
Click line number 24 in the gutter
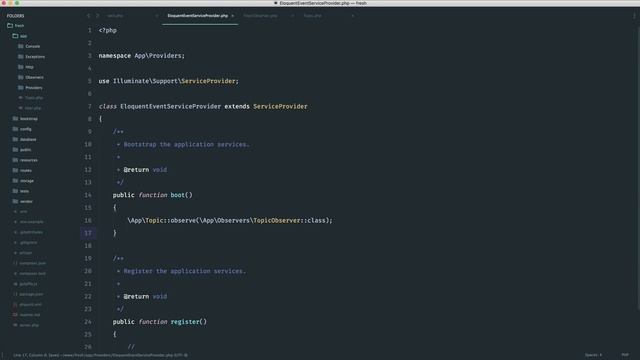88,322
